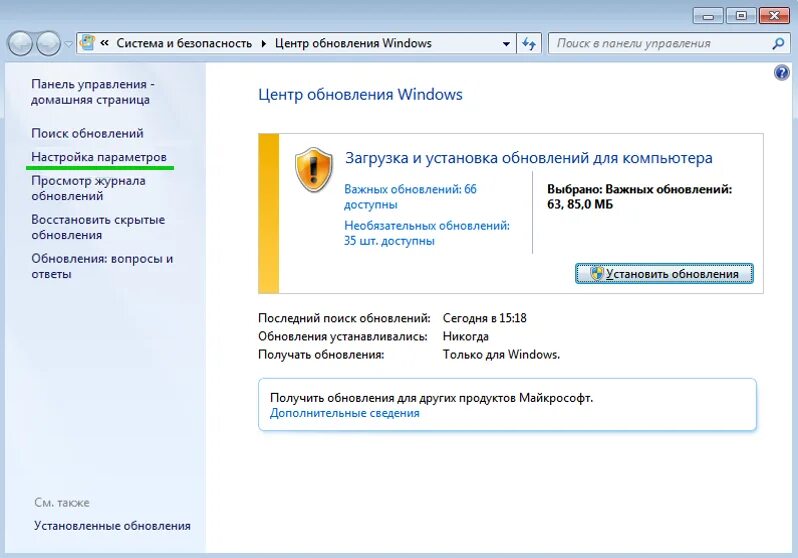Screen dimensions: 798x558
Task: Click the Control Panel icon in address bar
Action: tap(88, 43)
